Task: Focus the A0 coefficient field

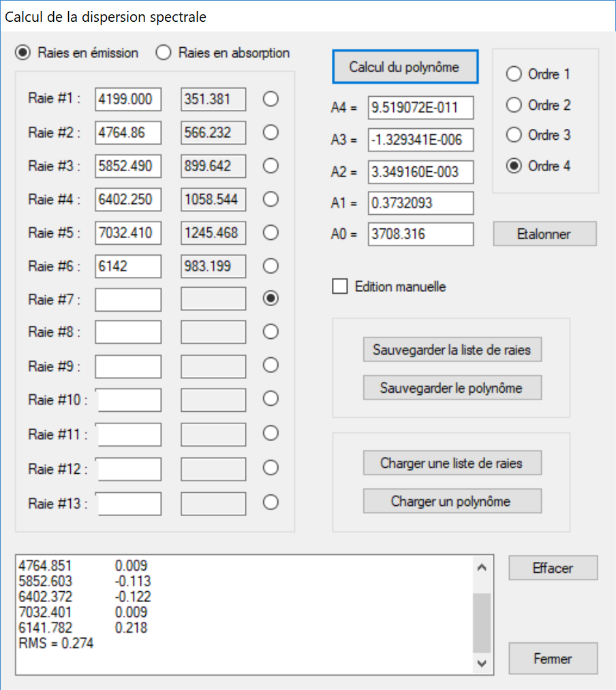Action: click(420, 235)
